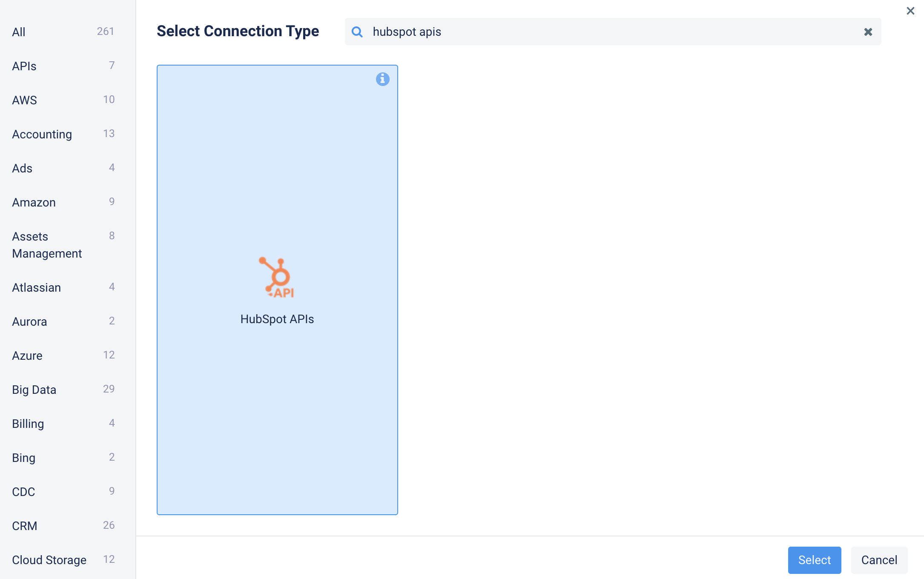This screenshot has height=579, width=924.
Task: Click the 13 count beside Accounting
Action: (x=109, y=134)
